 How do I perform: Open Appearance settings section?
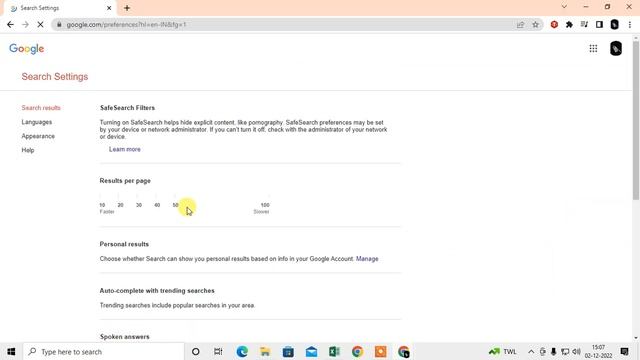tap(38, 136)
